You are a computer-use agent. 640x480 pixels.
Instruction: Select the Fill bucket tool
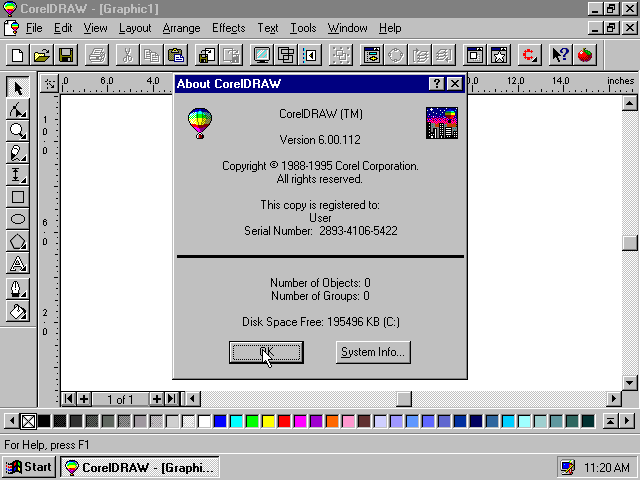[x=18, y=311]
